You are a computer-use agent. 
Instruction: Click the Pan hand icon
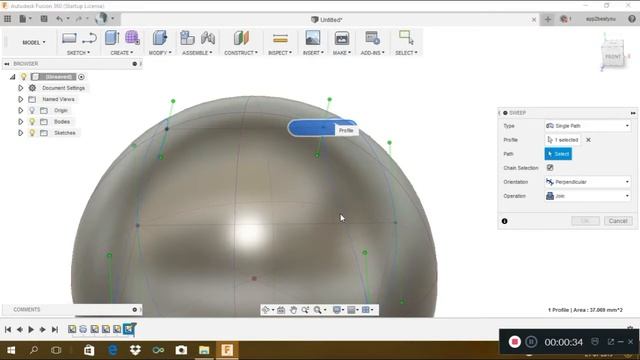[x=293, y=310]
